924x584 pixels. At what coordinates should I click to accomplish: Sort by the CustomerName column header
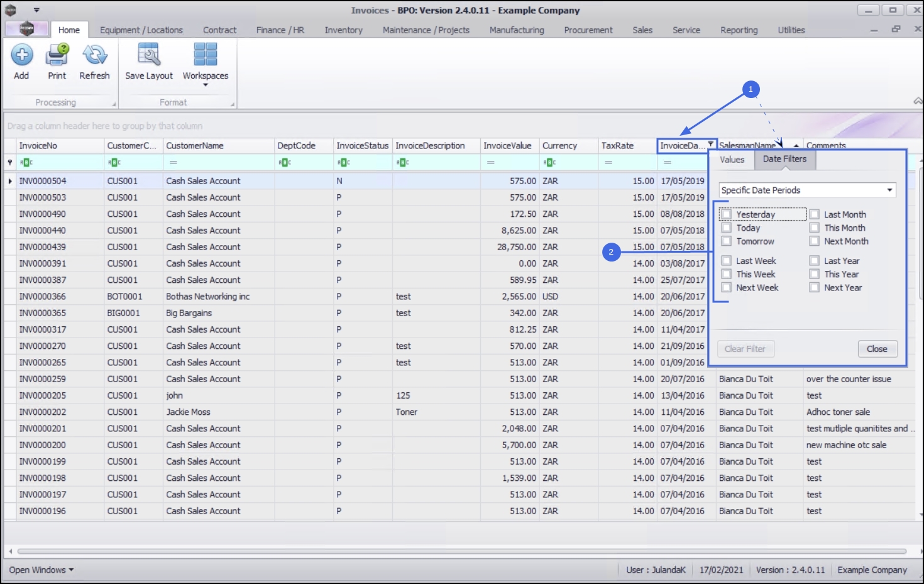(218, 145)
